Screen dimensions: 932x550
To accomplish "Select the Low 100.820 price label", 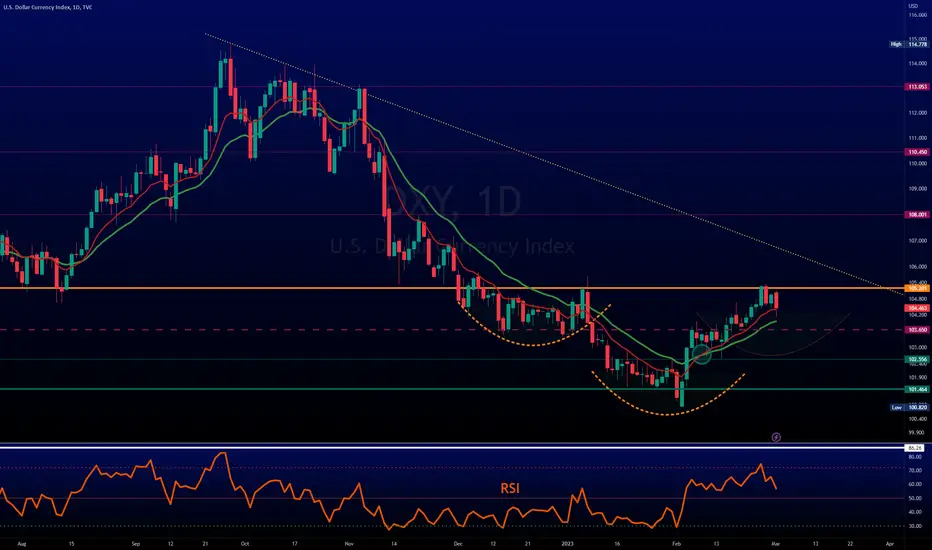I will click(x=909, y=407).
